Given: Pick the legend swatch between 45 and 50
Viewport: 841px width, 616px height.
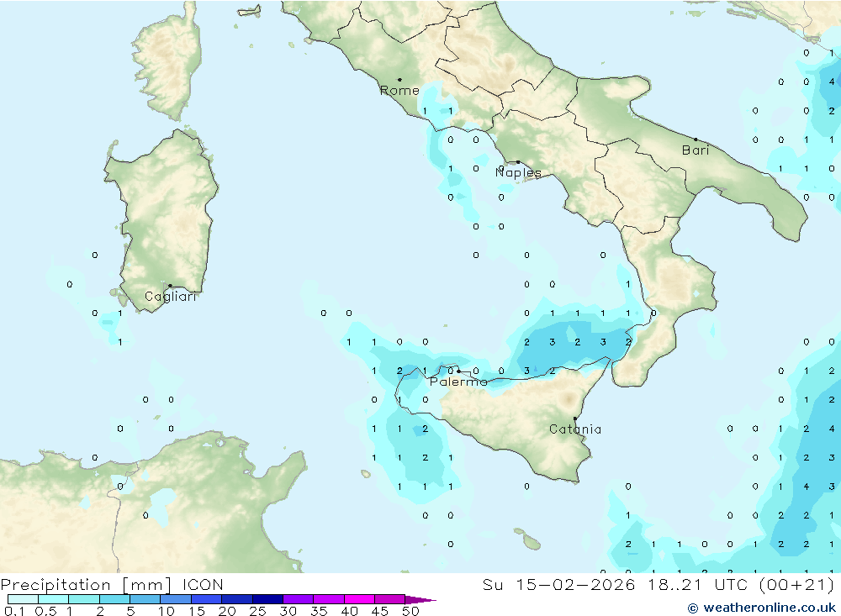Looking at the screenshot, I should [x=390, y=599].
